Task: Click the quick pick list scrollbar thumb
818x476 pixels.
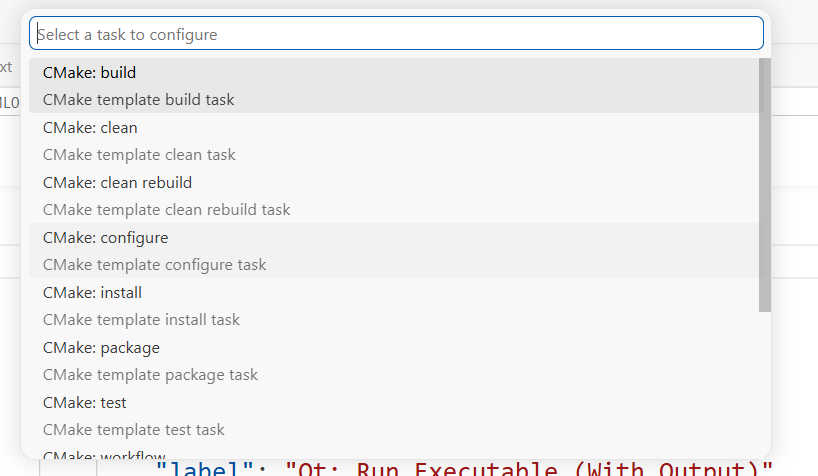Action: [765, 185]
